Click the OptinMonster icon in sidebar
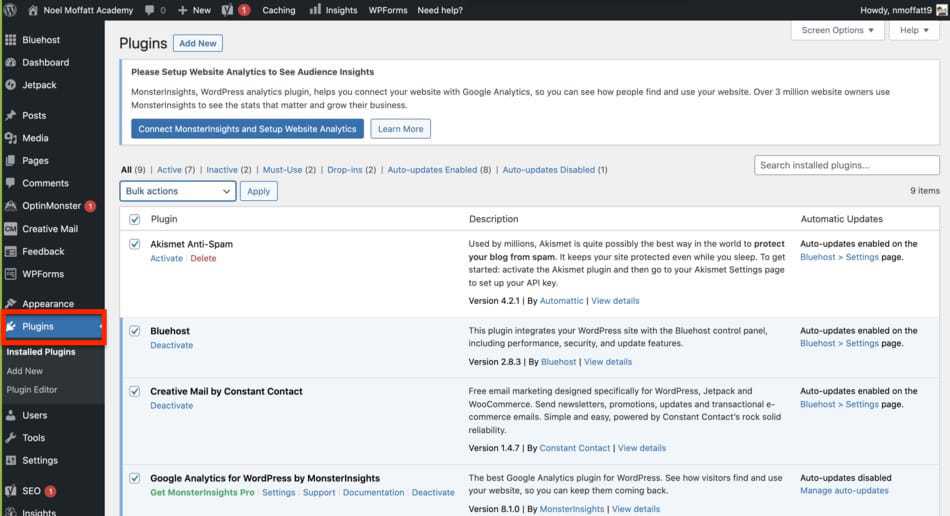 pyautogui.click(x=10, y=206)
